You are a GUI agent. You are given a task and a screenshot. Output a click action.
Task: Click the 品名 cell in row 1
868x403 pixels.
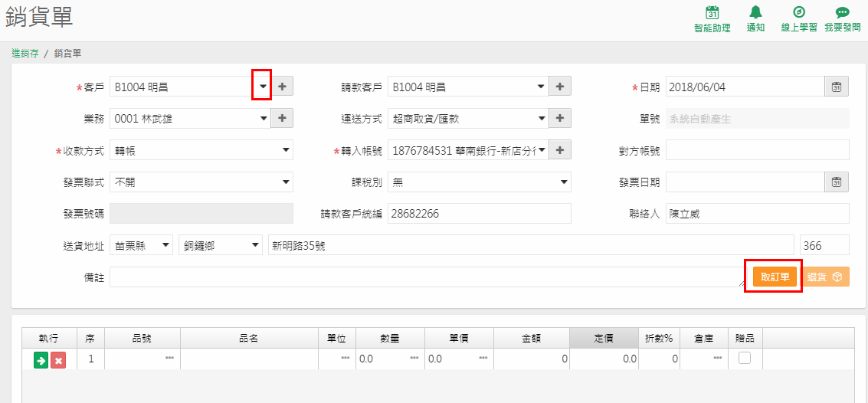click(249, 359)
